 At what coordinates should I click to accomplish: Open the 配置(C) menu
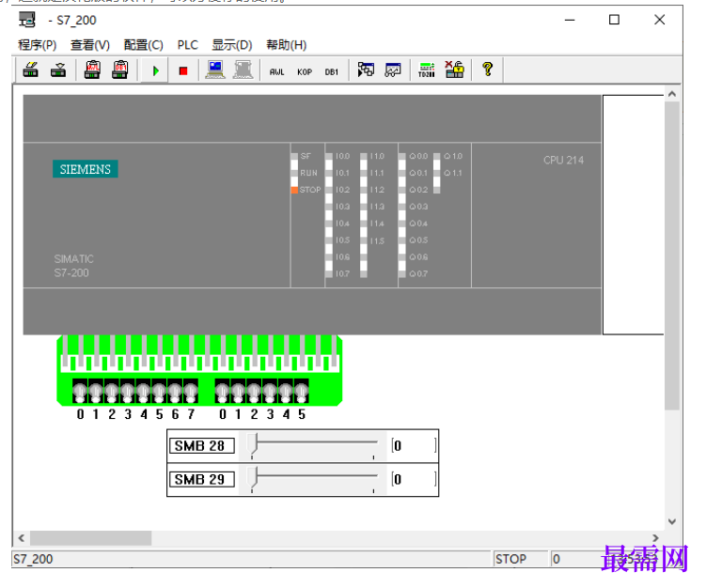click(x=143, y=45)
